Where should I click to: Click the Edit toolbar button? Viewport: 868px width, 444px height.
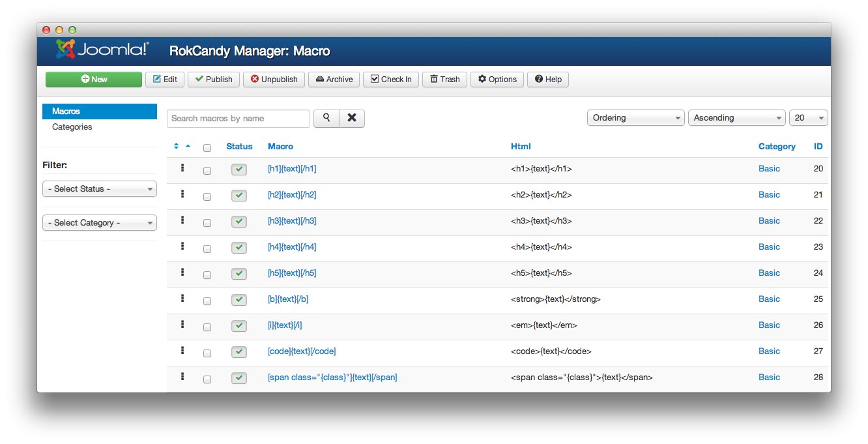click(x=165, y=80)
